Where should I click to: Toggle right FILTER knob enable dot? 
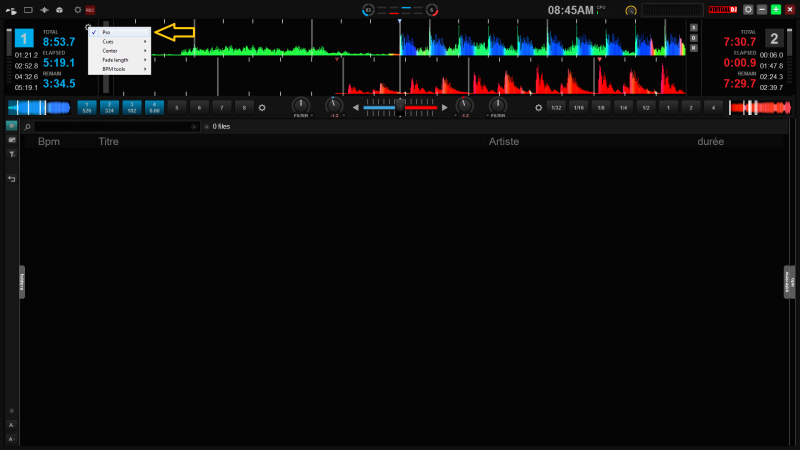[x=487, y=116]
